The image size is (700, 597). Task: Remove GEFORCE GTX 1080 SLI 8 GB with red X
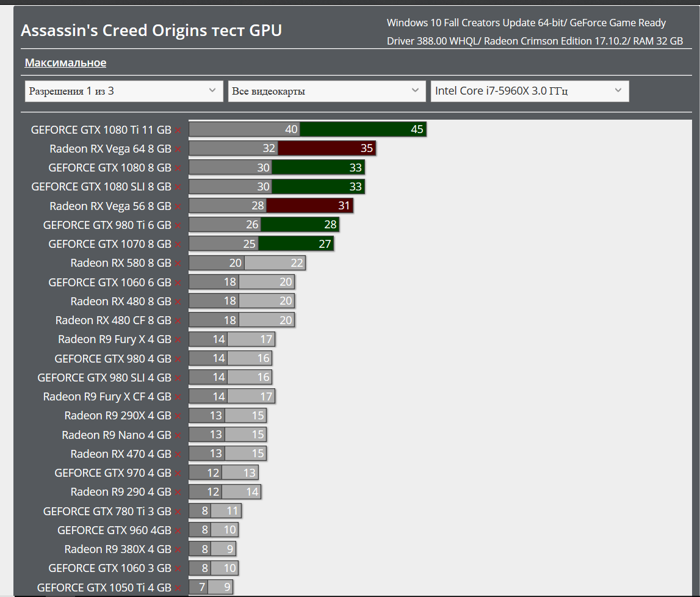(x=178, y=187)
